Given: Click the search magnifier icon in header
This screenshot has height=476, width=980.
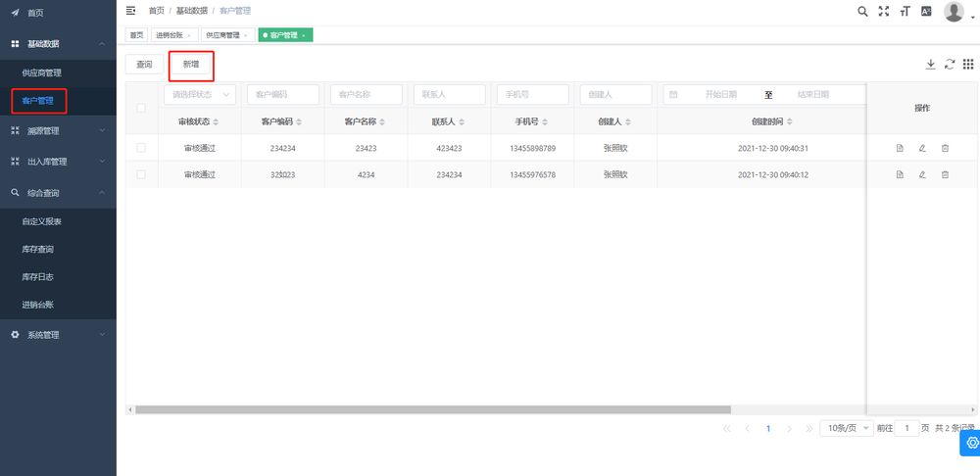Looking at the screenshot, I should pos(862,11).
